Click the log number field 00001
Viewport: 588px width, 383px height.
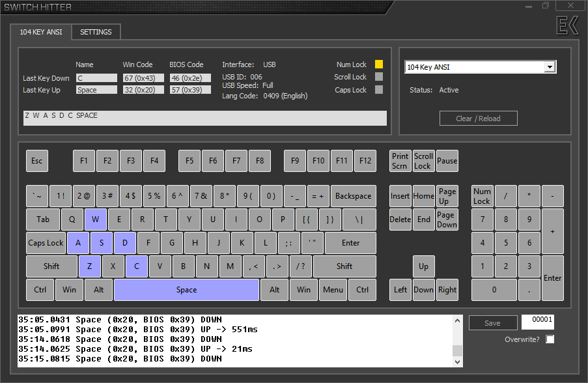point(537,322)
